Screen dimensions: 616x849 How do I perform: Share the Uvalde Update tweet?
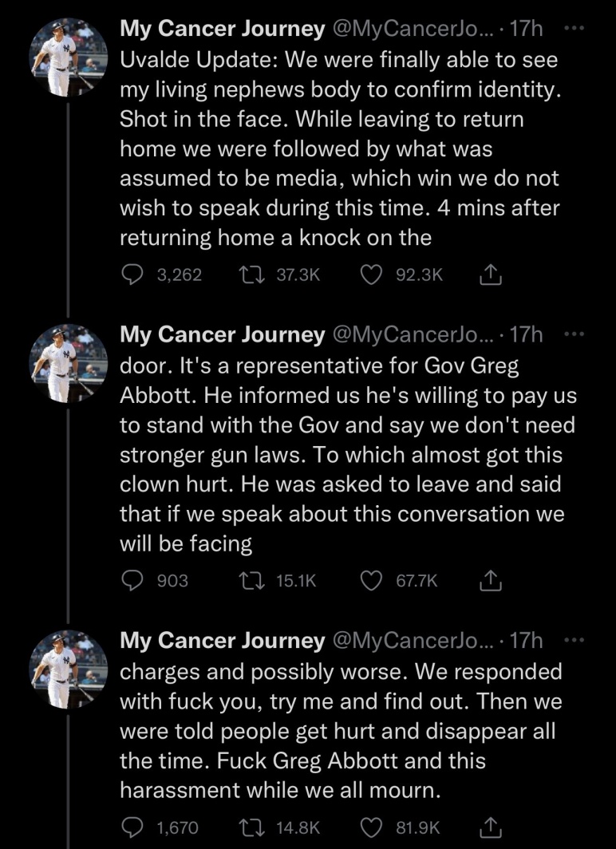coord(491,275)
